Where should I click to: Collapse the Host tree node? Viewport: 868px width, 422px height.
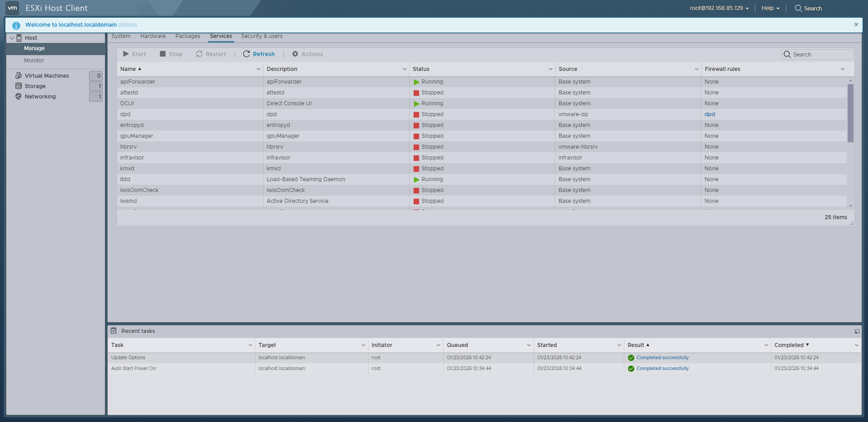pyautogui.click(x=11, y=38)
